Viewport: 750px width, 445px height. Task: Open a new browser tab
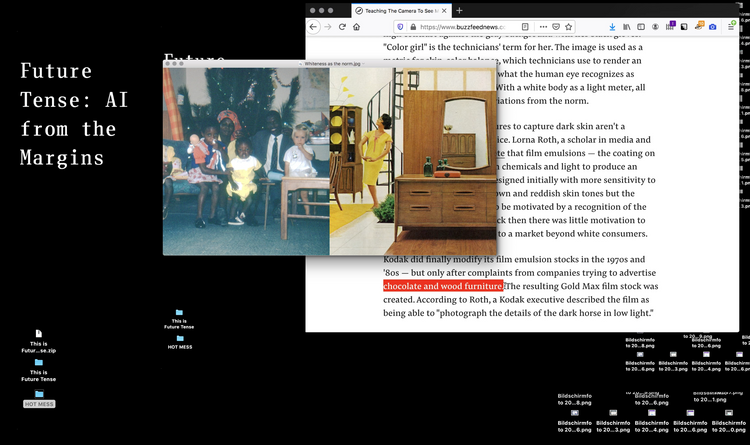(x=459, y=9)
